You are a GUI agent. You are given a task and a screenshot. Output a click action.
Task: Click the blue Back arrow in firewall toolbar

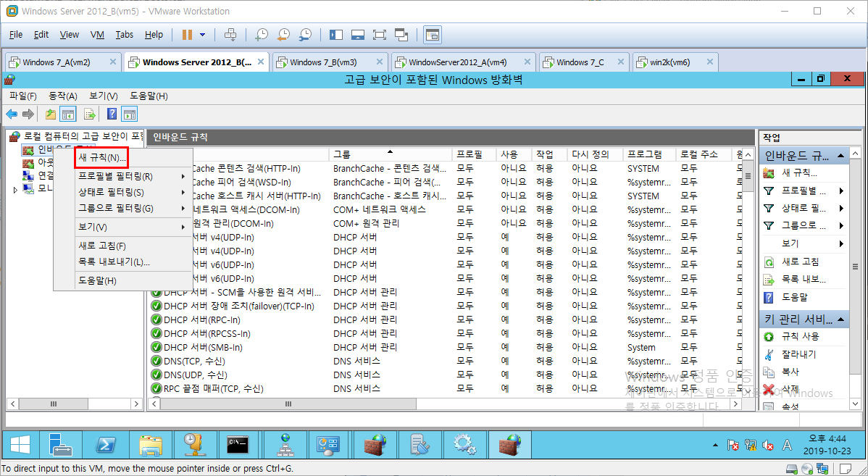(12, 114)
